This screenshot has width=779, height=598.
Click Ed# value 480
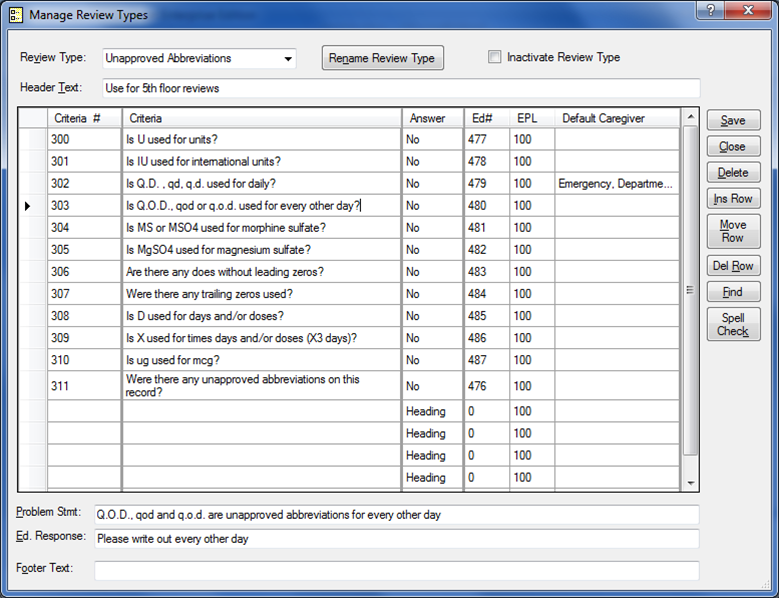[487, 206]
